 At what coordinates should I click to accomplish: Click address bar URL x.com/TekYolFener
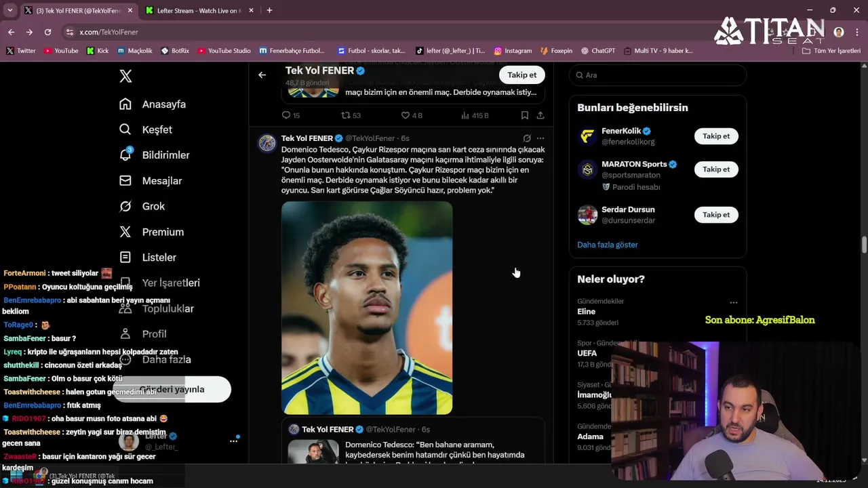[108, 32]
